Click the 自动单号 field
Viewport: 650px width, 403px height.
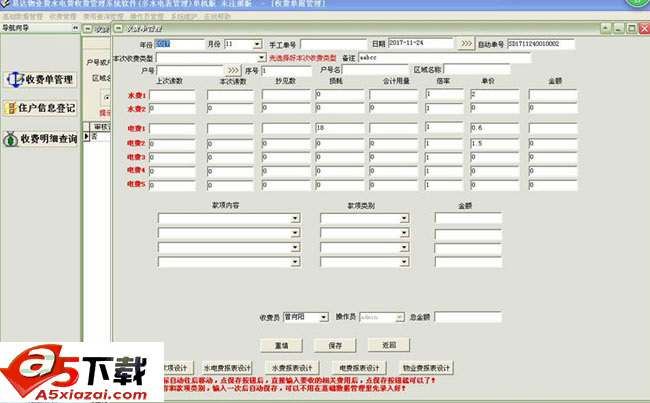tap(541, 44)
